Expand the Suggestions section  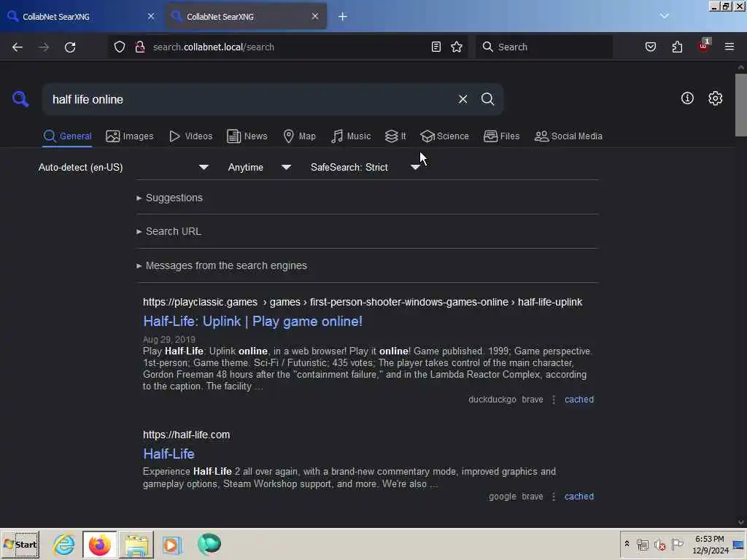click(x=169, y=198)
